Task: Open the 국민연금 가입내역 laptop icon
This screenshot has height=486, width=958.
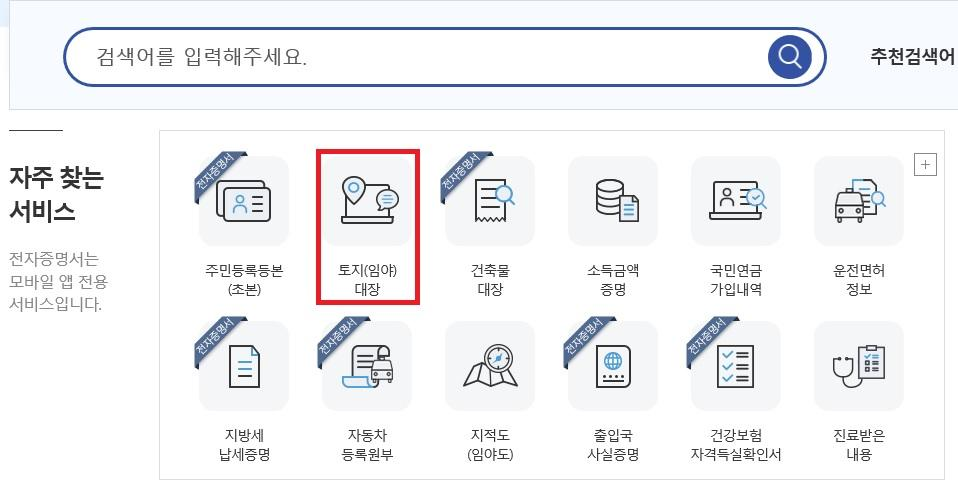Action: pyautogui.click(x=736, y=201)
